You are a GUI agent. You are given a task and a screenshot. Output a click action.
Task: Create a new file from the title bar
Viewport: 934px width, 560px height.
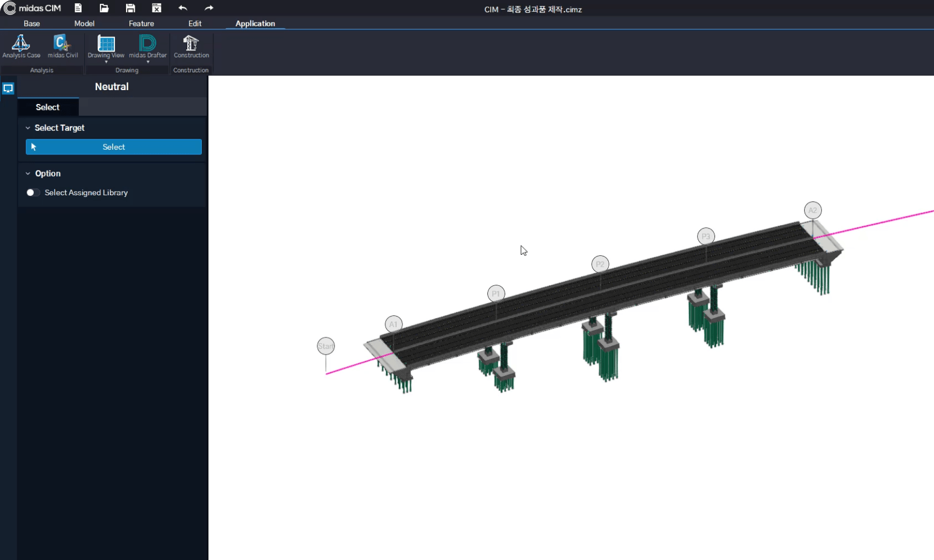(x=78, y=8)
